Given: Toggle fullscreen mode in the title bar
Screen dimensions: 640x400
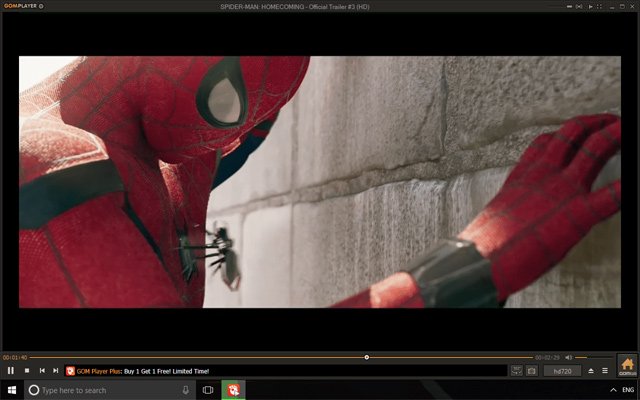Looking at the screenshot, I should click(x=600, y=7).
